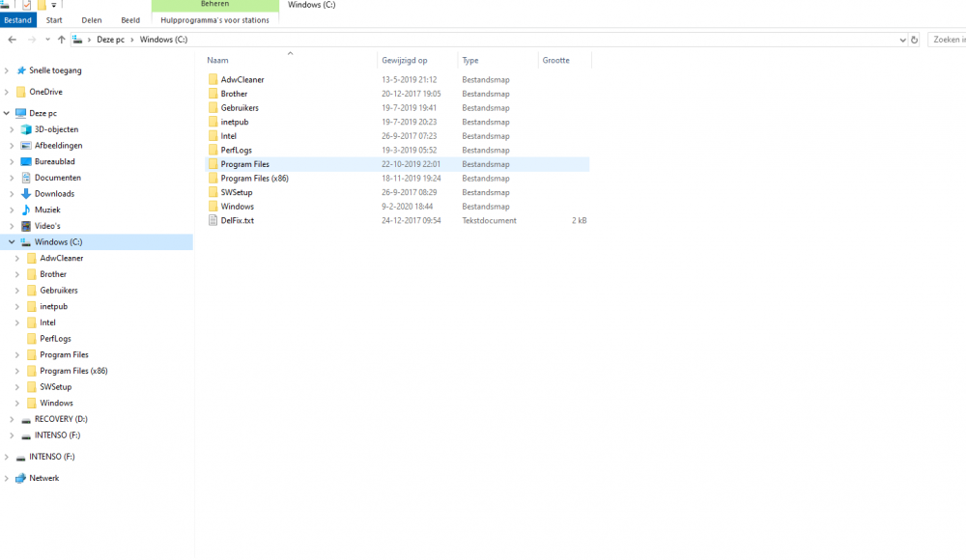Viewport: 966px width, 560px height.
Task: Click the back navigation arrow
Action: [x=13, y=40]
